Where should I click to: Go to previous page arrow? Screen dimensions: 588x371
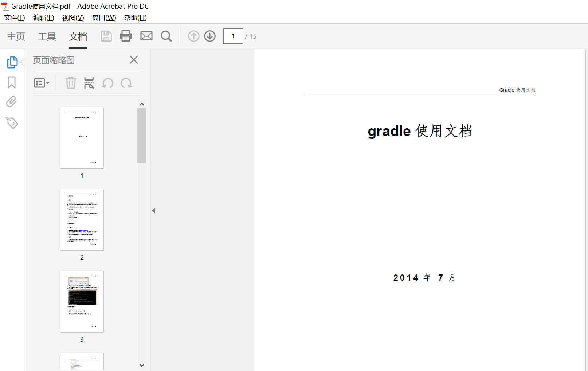(x=194, y=36)
